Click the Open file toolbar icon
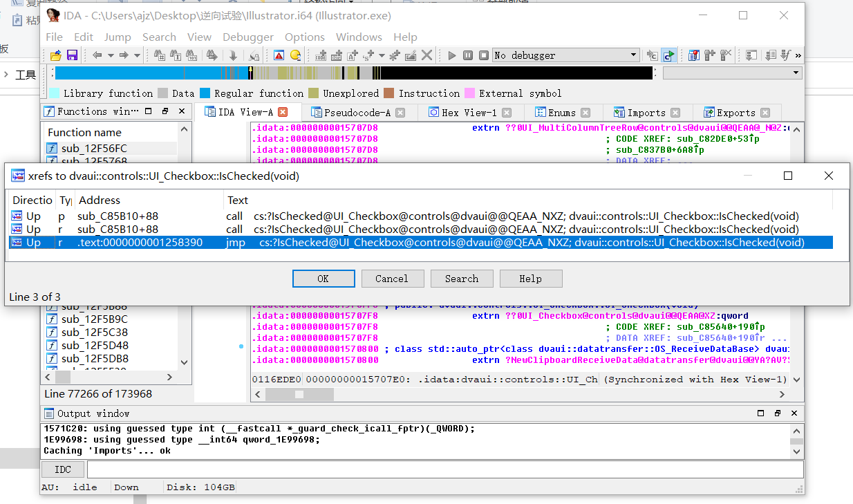The image size is (853, 504). [55, 55]
